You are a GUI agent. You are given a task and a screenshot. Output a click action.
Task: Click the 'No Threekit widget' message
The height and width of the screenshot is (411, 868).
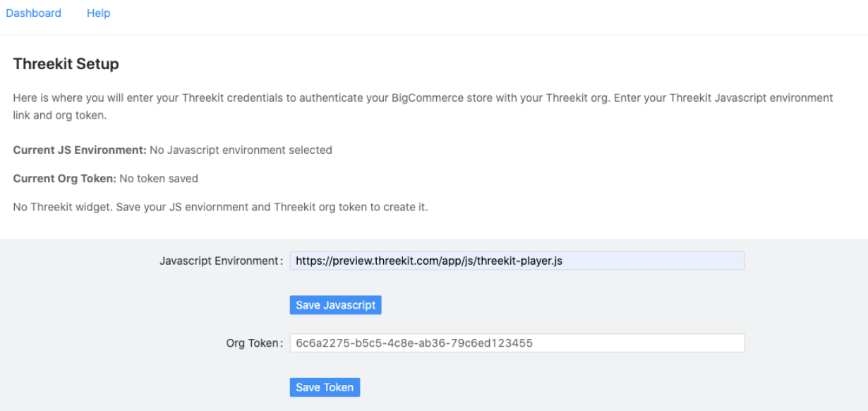221,208
